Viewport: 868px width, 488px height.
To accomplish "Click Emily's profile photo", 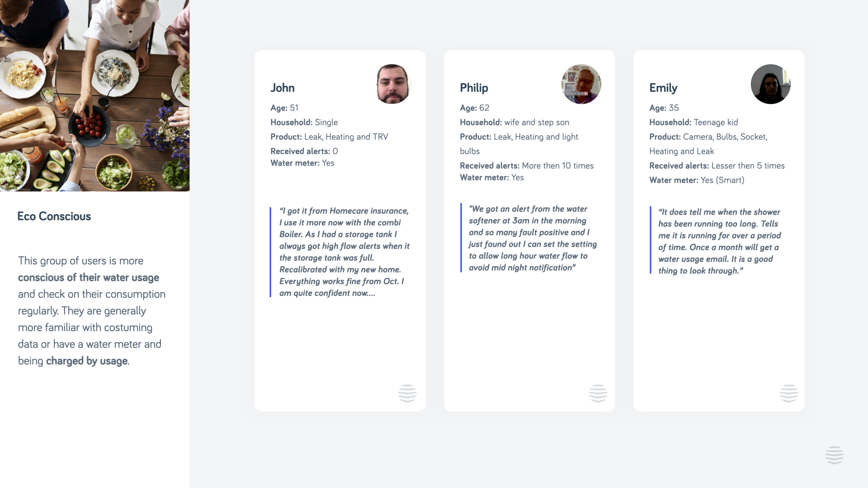I will click(x=770, y=84).
